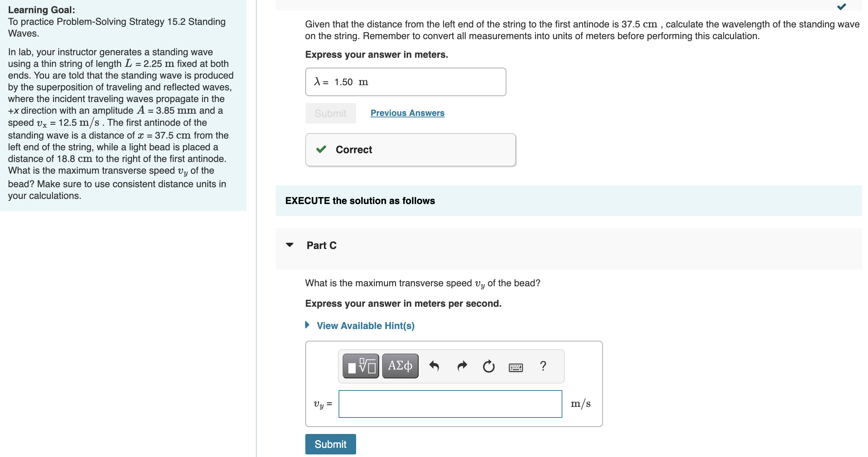Screen dimensions: 868x457
Task: Collapse Part C with the triangle
Action: point(290,245)
